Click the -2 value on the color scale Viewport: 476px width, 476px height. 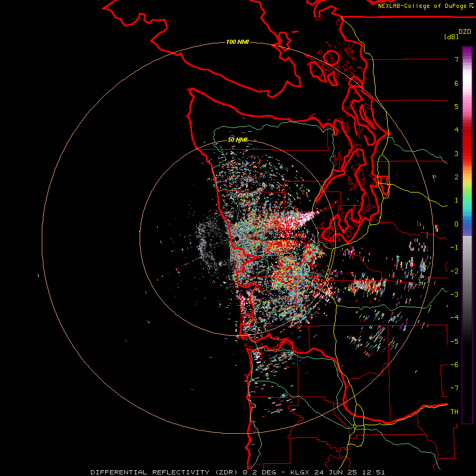click(x=454, y=271)
